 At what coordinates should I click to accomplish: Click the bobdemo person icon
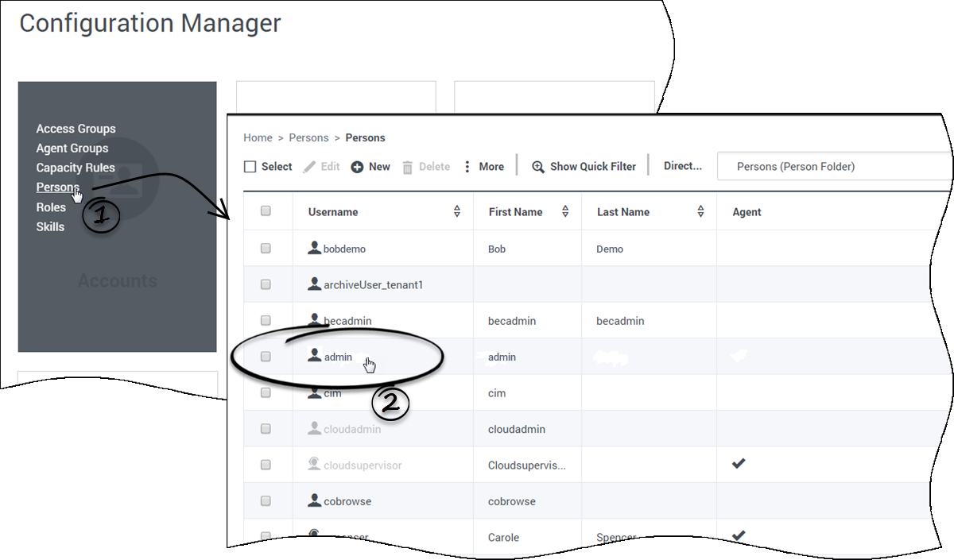315,249
